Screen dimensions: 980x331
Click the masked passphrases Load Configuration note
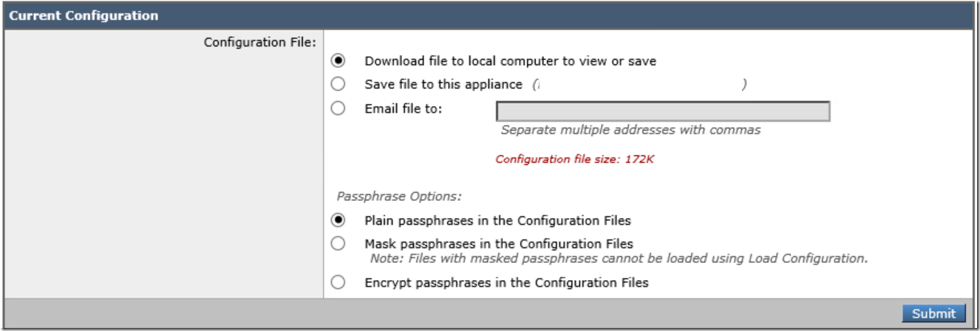click(619, 259)
